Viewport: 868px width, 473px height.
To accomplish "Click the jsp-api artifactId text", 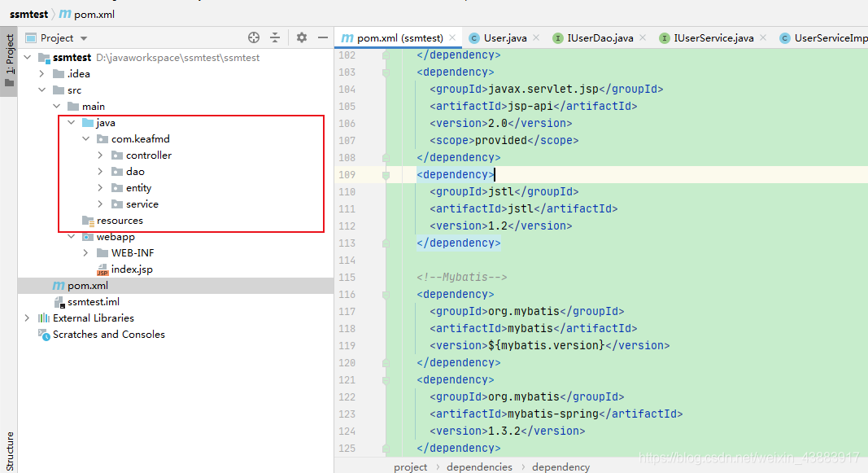I will pyautogui.click(x=530, y=106).
